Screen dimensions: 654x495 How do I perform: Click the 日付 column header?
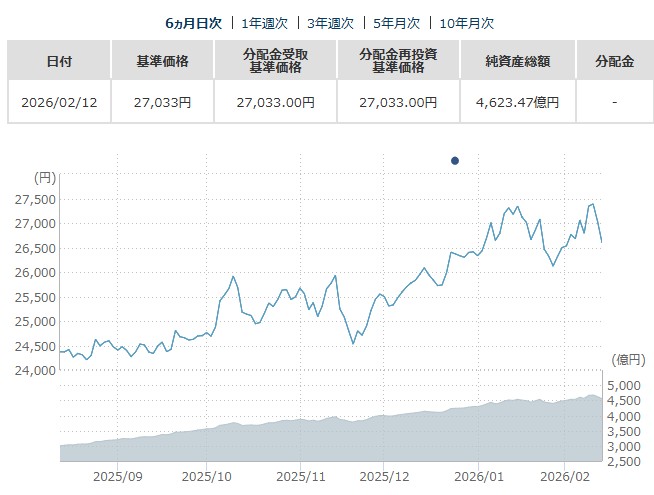[59, 61]
